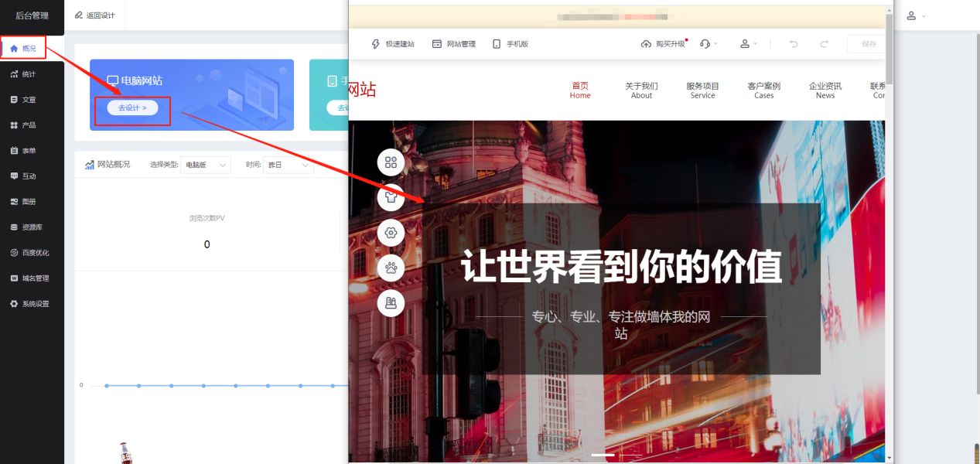
Task: Open the 手机版 mobile version view
Action: click(496, 44)
